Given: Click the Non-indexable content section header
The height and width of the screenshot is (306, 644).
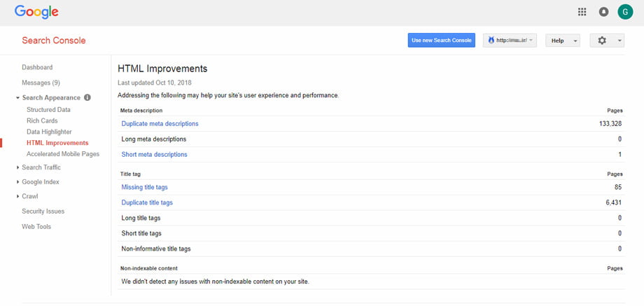Looking at the screenshot, I should tap(148, 268).
